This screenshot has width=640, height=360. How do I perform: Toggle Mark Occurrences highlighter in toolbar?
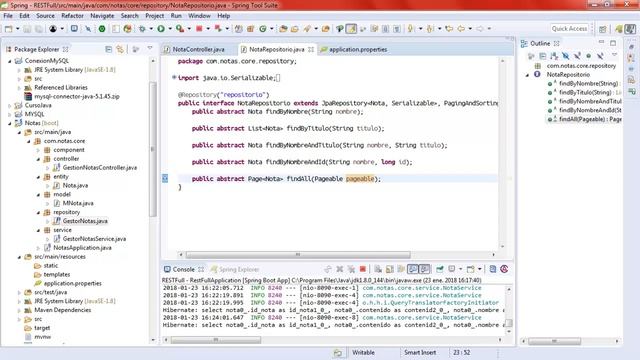point(351,29)
